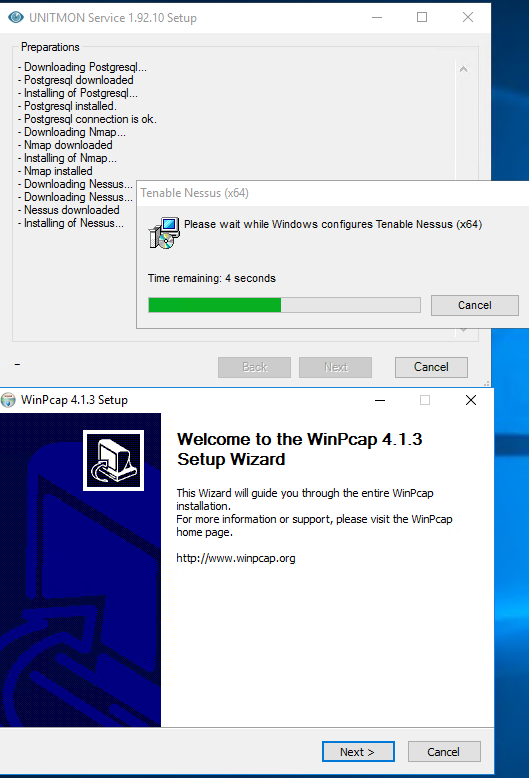Minimize the UNITMON Service Setup window
Image resolution: width=529 pixels, height=778 pixels.
[377, 17]
